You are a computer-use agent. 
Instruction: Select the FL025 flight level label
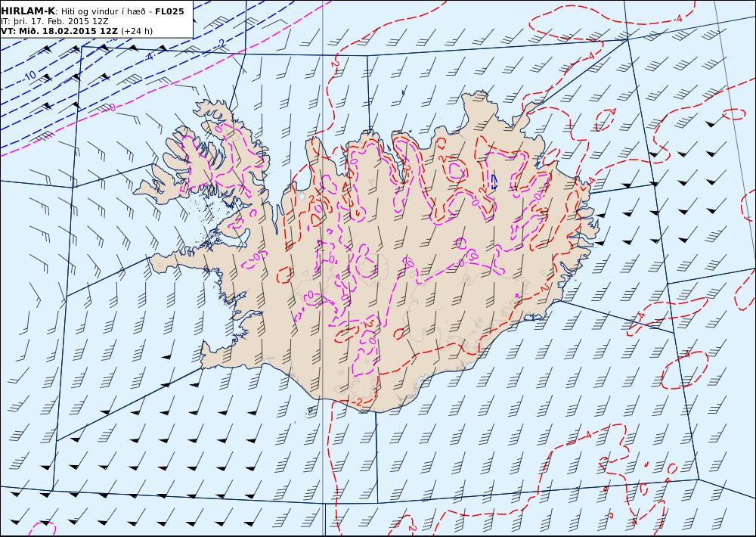click(169, 11)
